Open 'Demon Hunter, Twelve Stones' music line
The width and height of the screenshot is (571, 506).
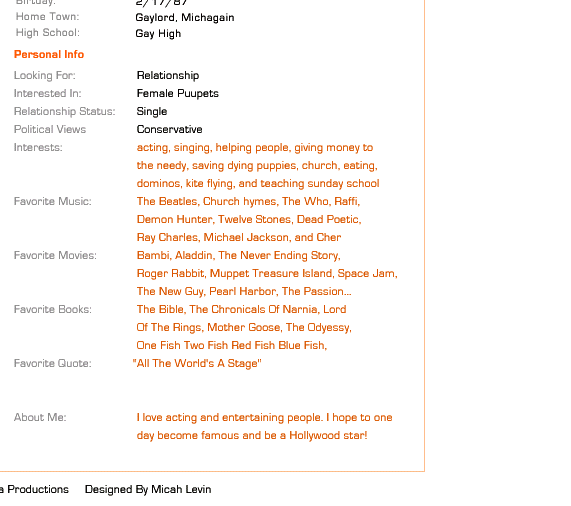[x=249, y=220]
